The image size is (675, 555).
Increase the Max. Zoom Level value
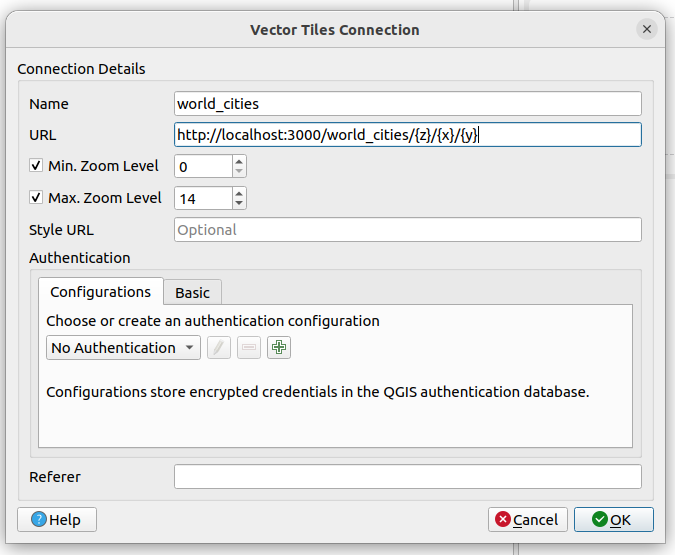click(239, 192)
